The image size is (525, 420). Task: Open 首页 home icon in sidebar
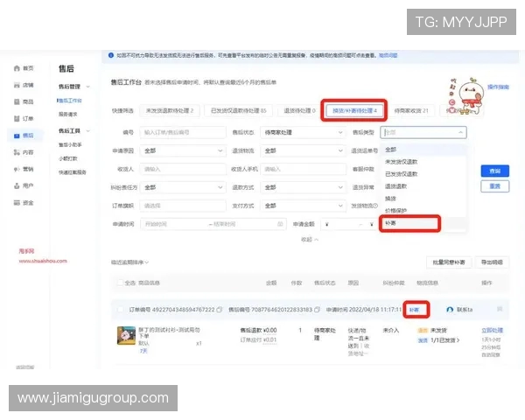pyautogui.click(x=17, y=68)
